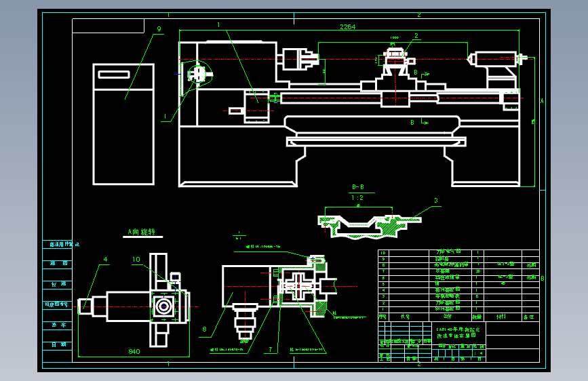This screenshot has height=381, width=588.
Task: Click the 1:2 scale text
Action: 357,198
